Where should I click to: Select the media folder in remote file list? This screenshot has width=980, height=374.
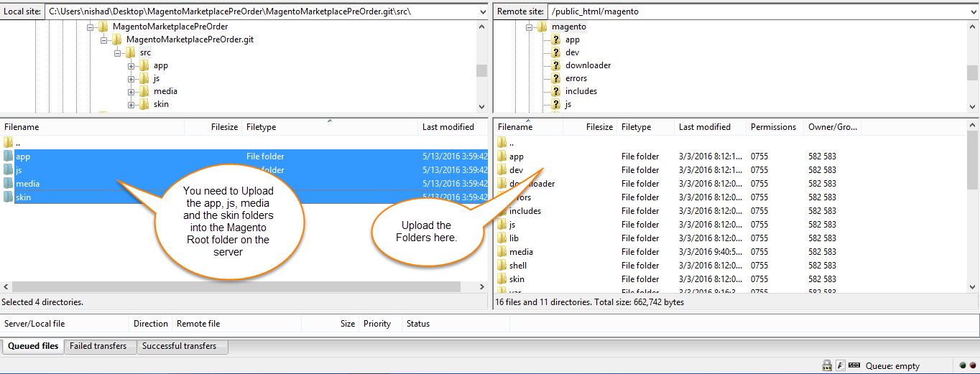tap(521, 252)
